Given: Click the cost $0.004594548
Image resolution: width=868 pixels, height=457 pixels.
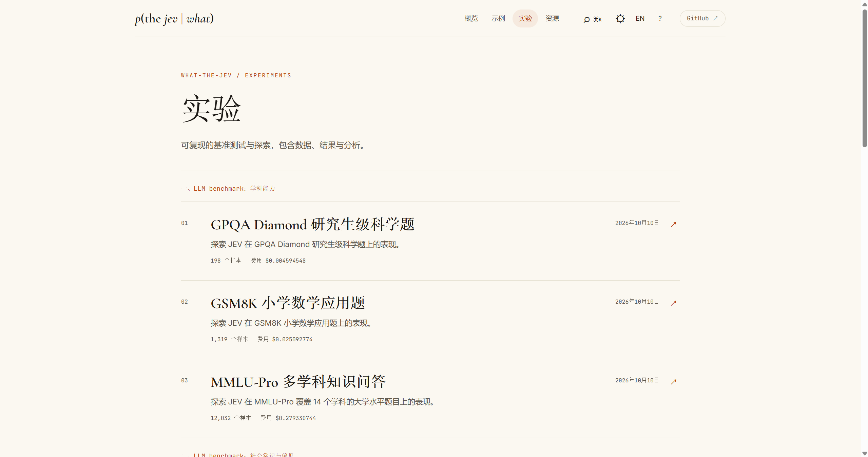Looking at the screenshot, I should click(285, 261).
